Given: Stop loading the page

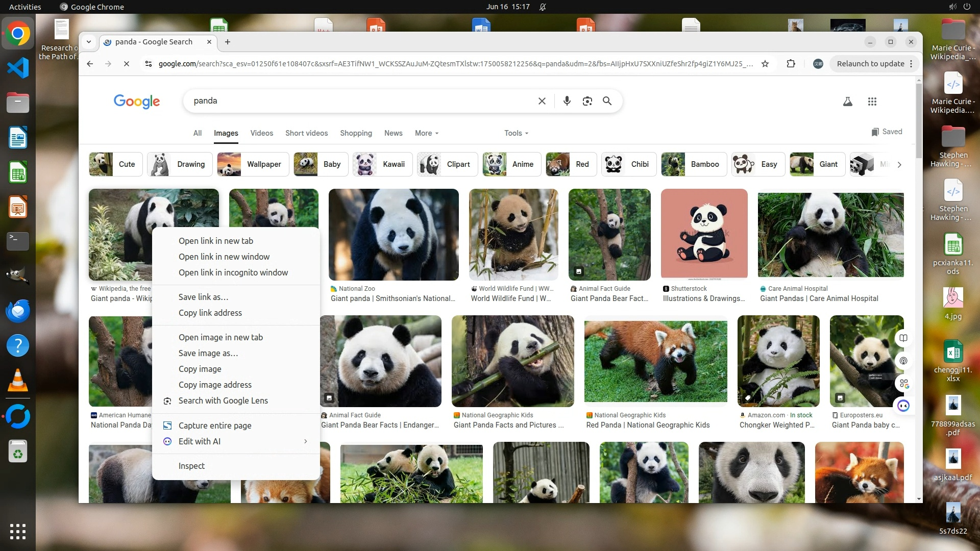Looking at the screenshot, I should 127,64.
